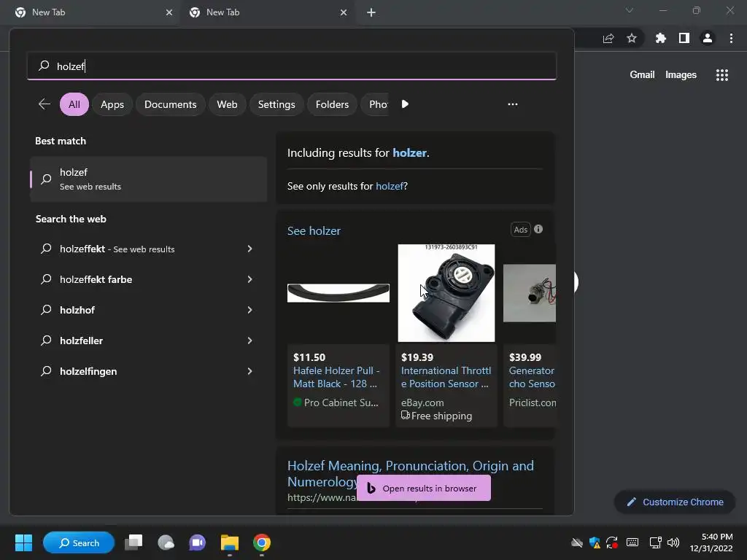747x560 pixels.
Task: Switch to the first New Tab
Action: point(90,12)
